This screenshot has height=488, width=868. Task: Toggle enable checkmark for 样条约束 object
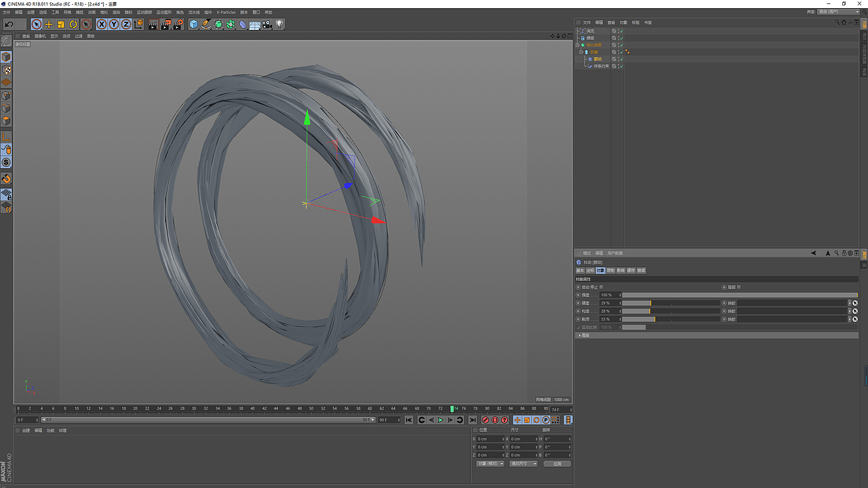620,66
